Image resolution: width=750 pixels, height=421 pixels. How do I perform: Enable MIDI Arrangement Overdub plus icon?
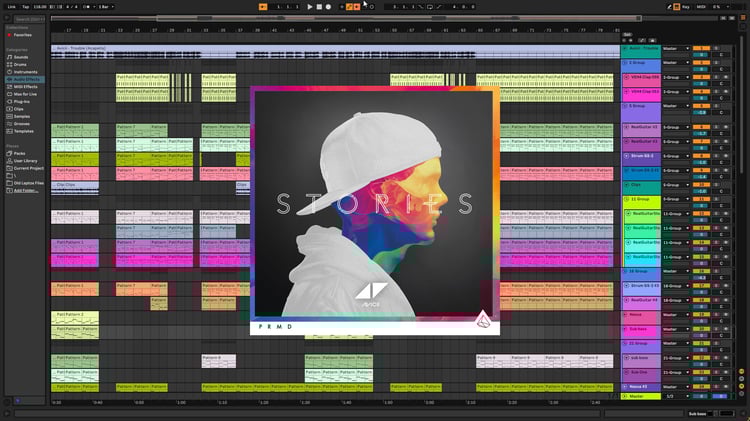tap(342, 7)
